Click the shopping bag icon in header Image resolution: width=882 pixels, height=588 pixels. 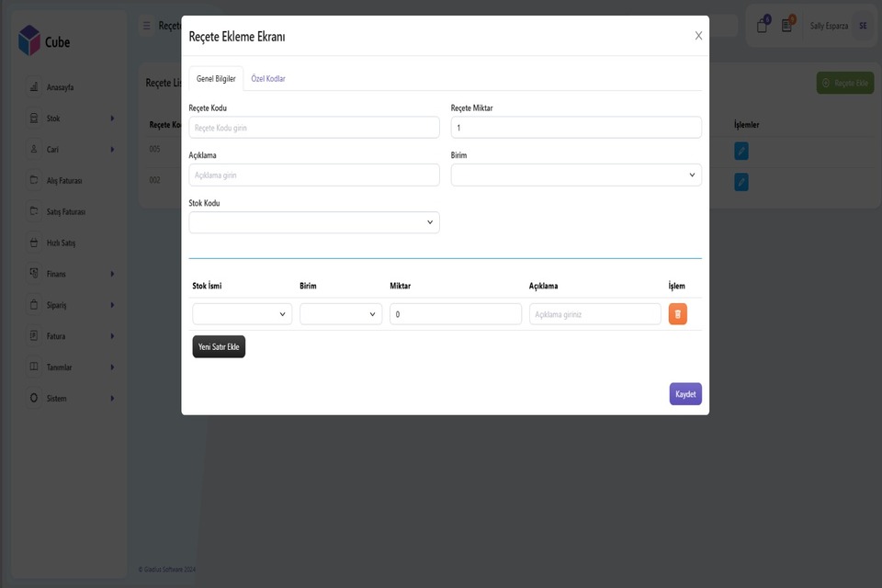pyautogui.click(x=762, y=26)
